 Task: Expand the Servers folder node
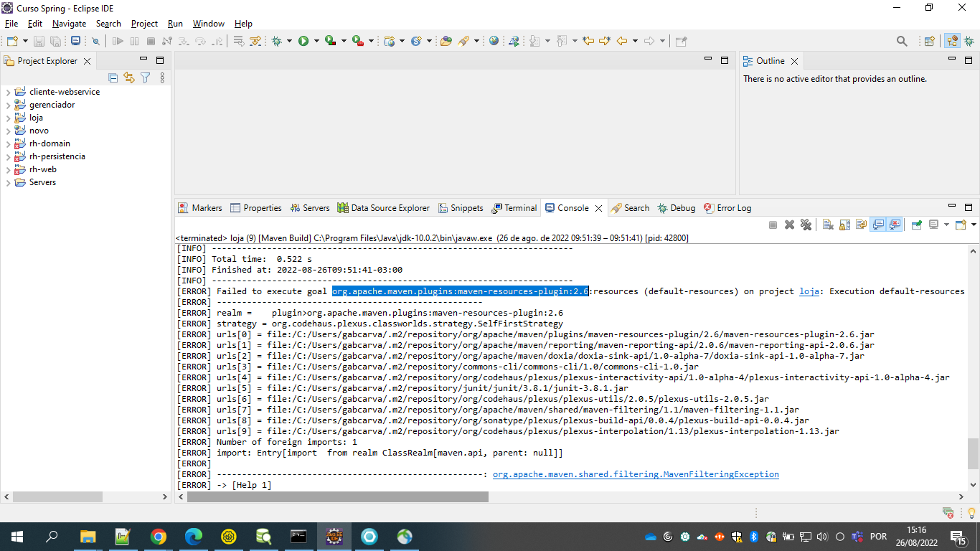tap(8, 182)
